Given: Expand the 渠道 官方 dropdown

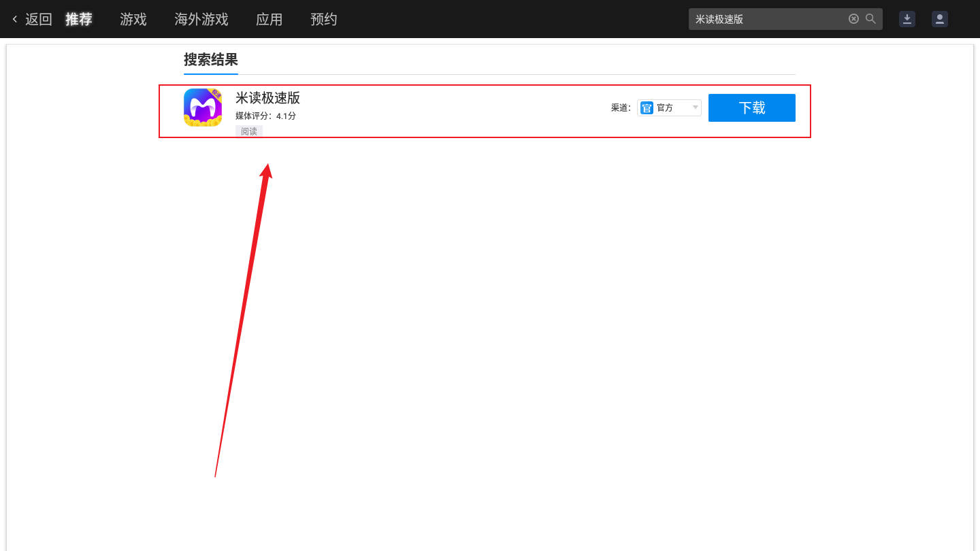Looking at the screenshot, I should pos(670,107).
